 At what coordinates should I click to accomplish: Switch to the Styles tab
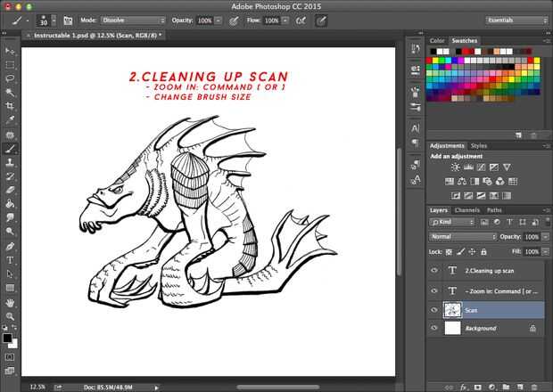pos(479,145)
